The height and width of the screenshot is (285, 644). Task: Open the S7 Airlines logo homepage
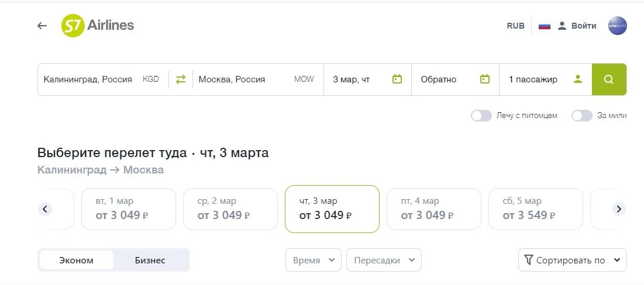point(97,26)
